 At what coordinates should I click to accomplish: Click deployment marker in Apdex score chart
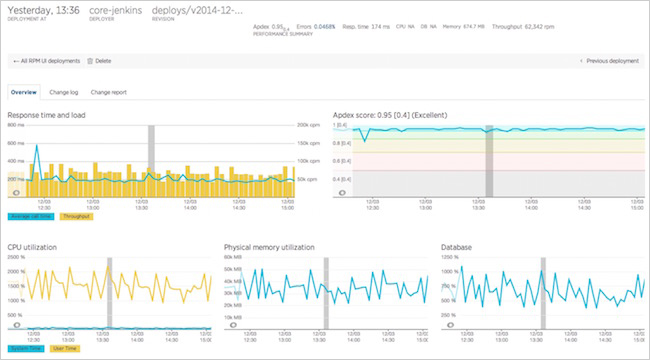point(490,161)
